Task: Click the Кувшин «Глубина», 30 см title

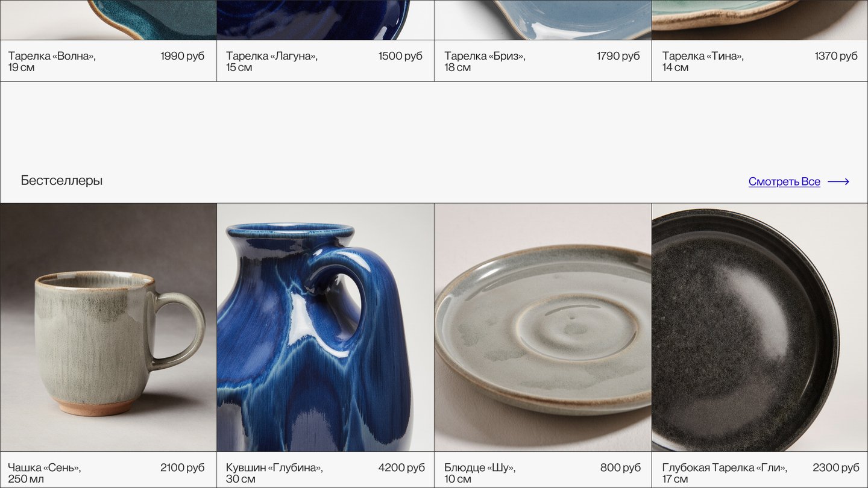Action: [x=274, y=473]
